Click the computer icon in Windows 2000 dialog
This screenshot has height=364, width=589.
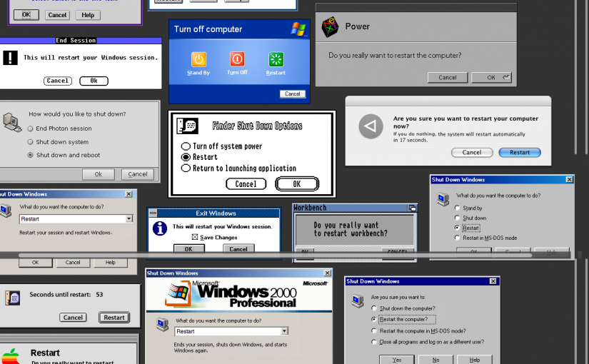pos(162,324)
